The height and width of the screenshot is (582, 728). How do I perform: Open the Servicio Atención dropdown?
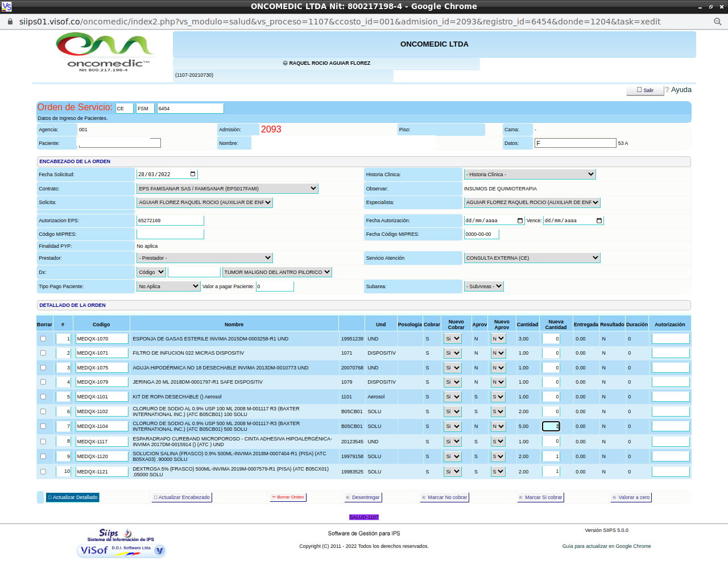click(532, 258)
